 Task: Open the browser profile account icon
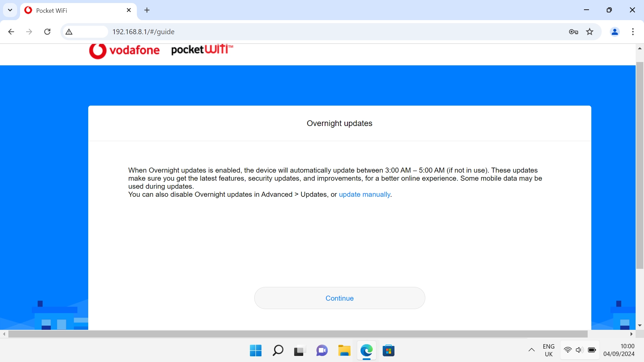(614, 32)
